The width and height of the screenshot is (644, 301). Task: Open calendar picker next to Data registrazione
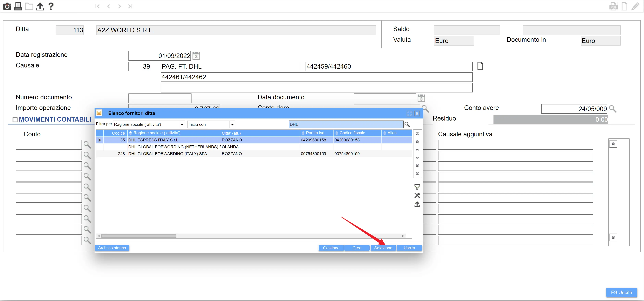click(x=196, y=56)
